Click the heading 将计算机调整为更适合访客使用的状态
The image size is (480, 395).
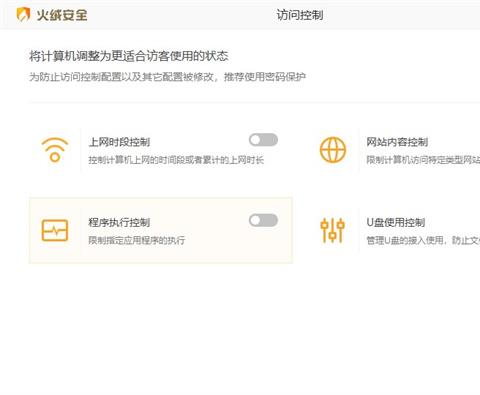[129, 56]
